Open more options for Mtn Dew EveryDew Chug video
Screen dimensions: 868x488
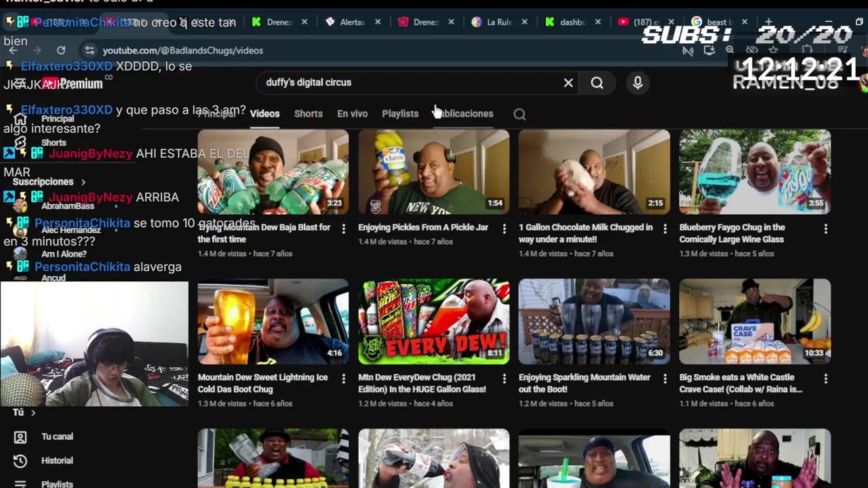click(504, 379)
